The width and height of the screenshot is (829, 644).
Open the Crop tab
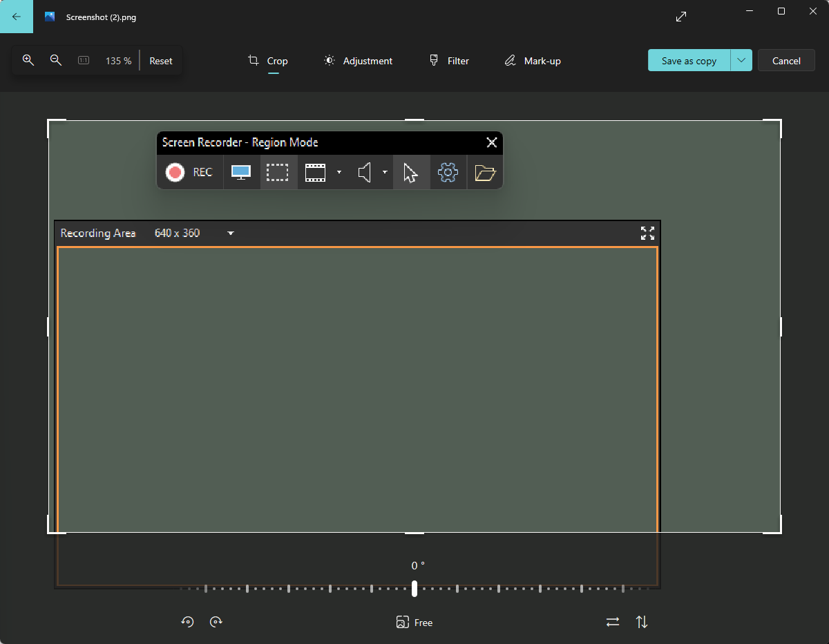(268, 61)
